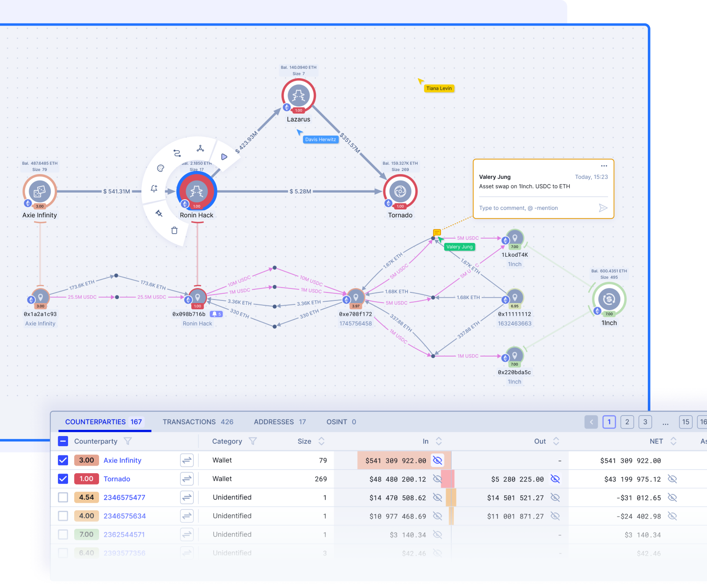Toggle visibility eye for Tornado NET amount
The width and height of the screenshot is (707, 588).
(673, 479)
